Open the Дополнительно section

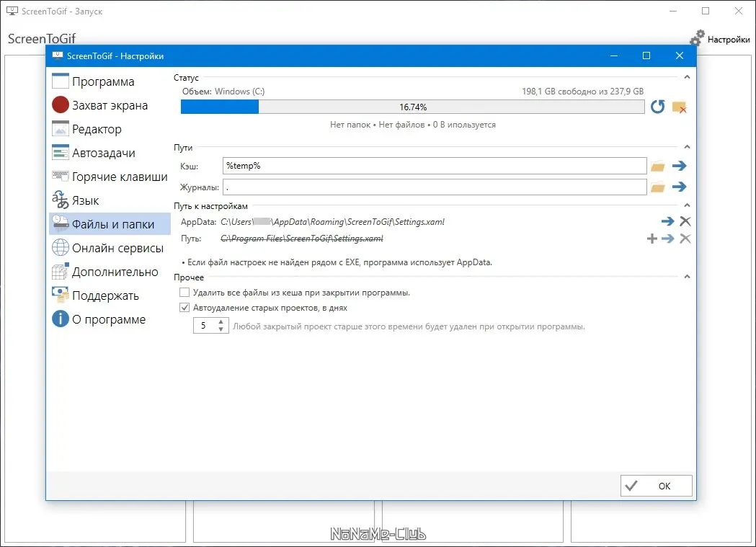point(110,272)
